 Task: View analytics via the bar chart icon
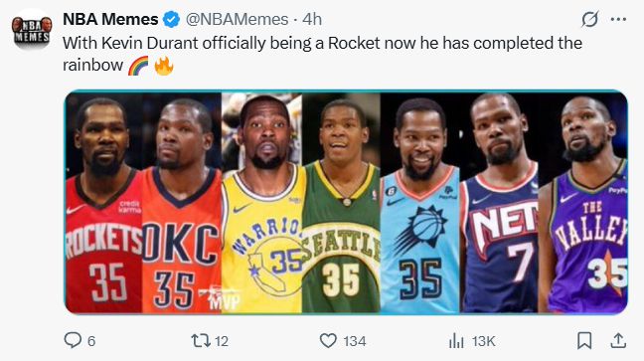(456, 340)
